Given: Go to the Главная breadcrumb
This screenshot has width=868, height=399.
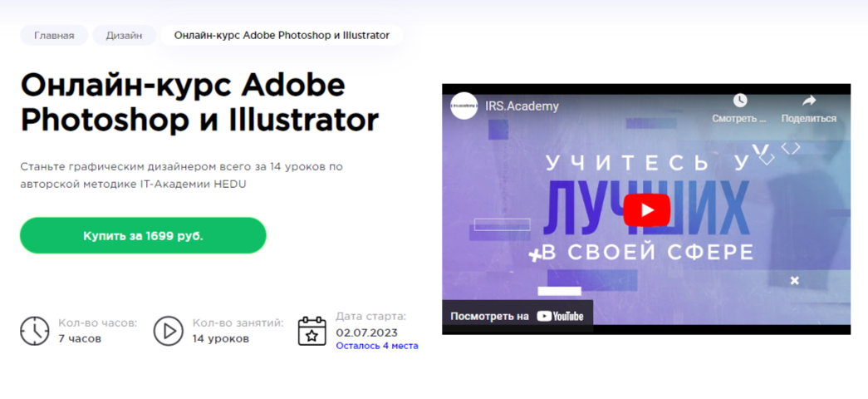Looking at the screenshot, I should point(54,36).
